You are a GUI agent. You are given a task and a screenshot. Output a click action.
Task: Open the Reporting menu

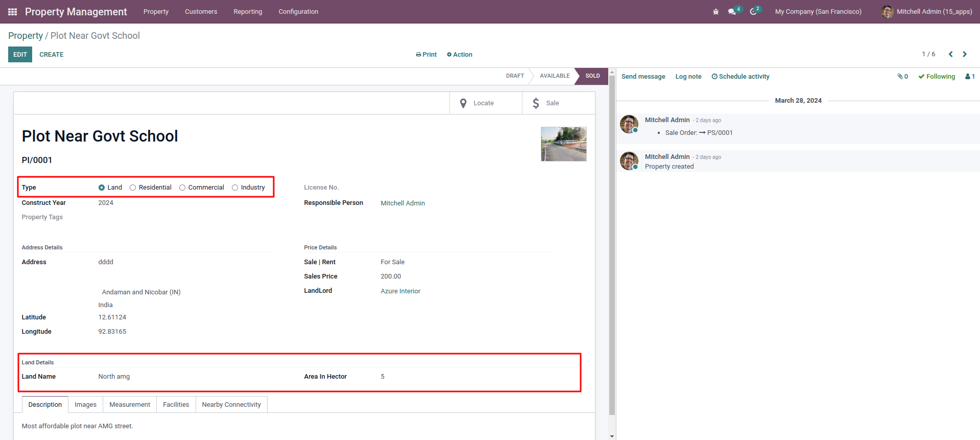click(x=248, y=12)
